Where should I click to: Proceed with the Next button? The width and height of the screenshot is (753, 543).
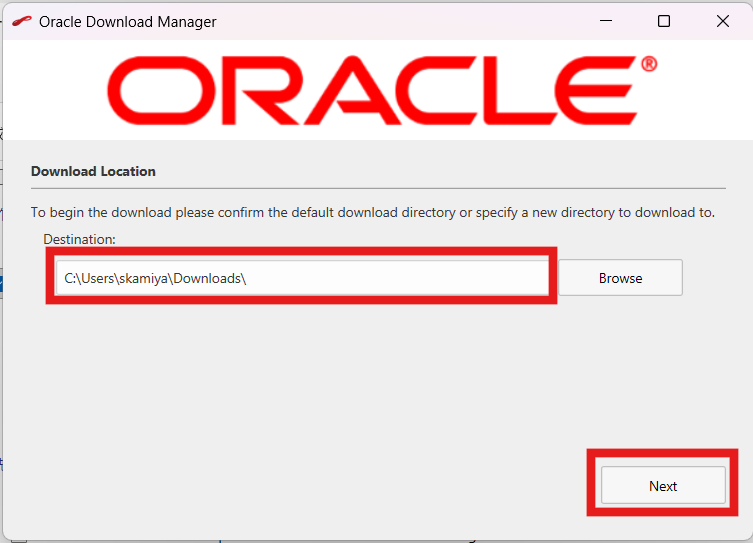tap(663, 485)
